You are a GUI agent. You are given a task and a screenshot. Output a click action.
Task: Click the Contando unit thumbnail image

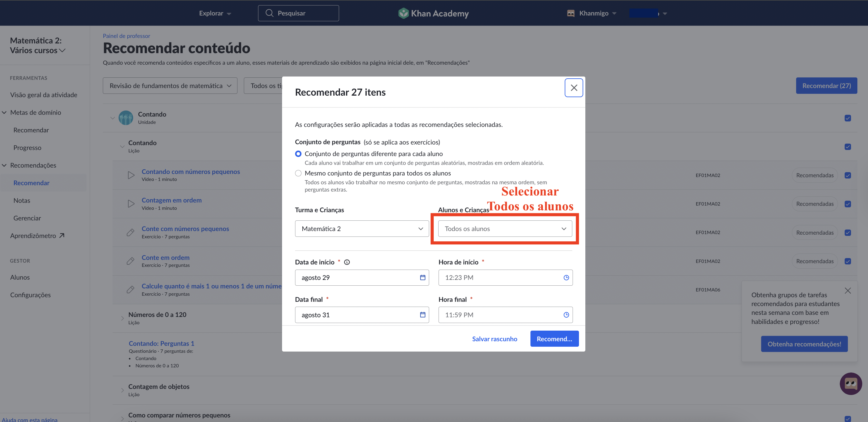click(126, 118)
